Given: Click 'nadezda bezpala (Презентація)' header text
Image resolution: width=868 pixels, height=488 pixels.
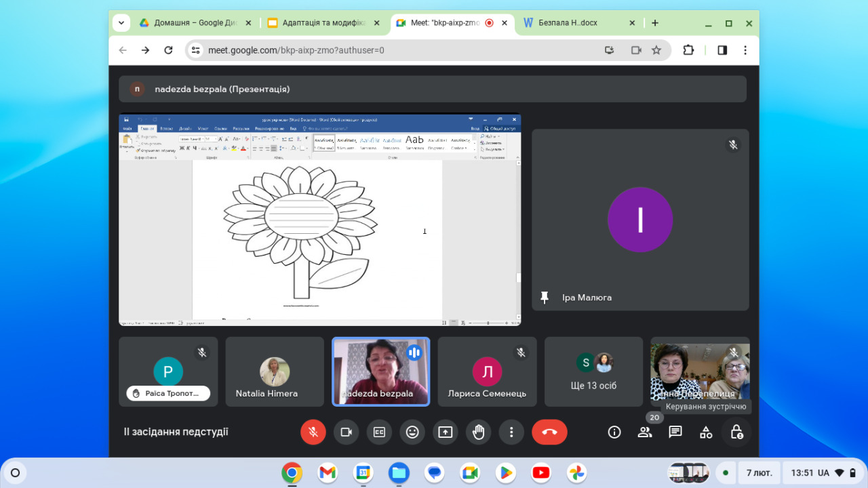Looking at the screenshot, I should [x=222, y=89].
